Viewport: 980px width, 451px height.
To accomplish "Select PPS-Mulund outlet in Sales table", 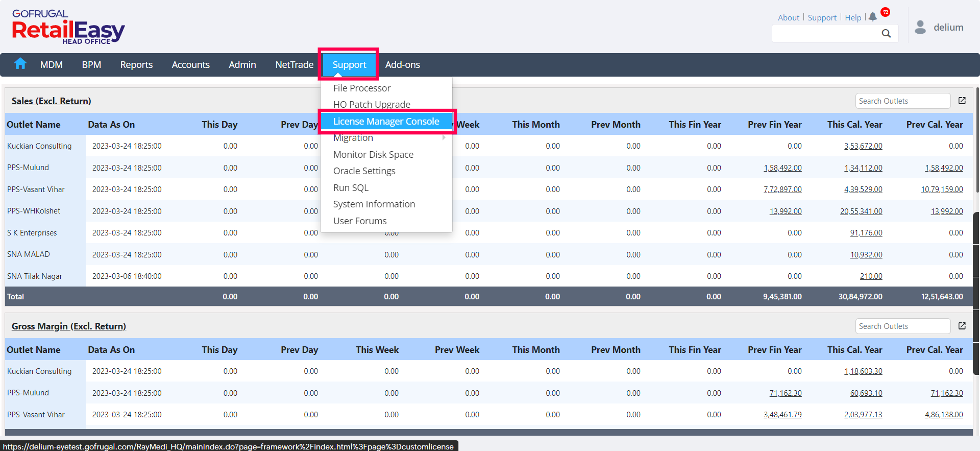I will click(28, 168).
